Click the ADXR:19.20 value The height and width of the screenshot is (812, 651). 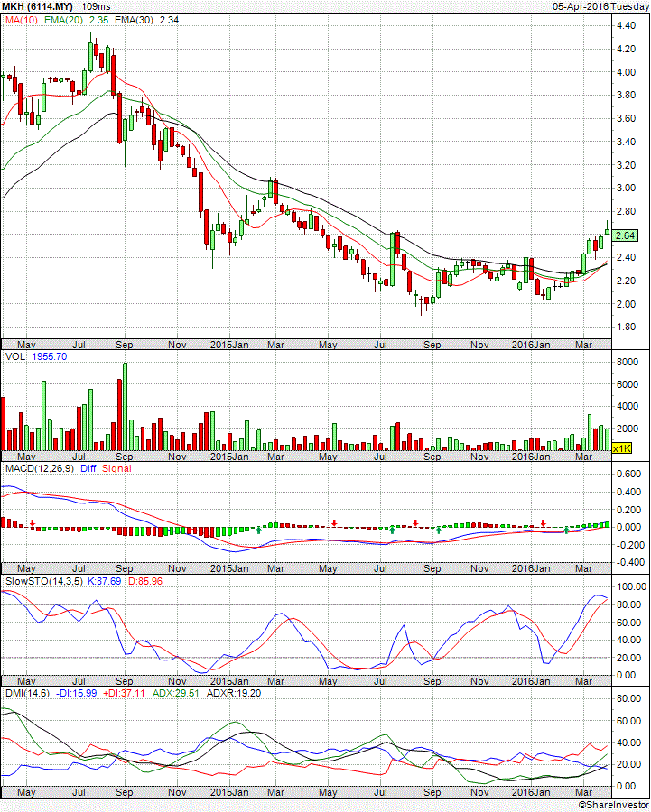point(234,694)
